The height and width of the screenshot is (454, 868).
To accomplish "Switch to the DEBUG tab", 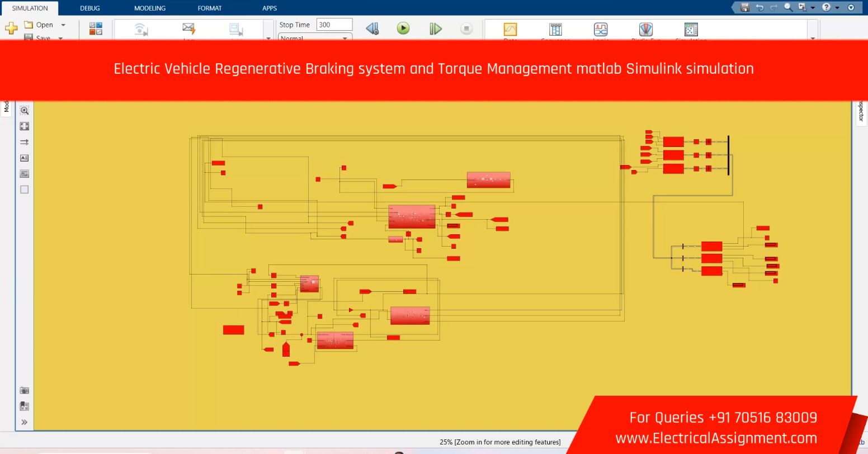I will (89, 8).
